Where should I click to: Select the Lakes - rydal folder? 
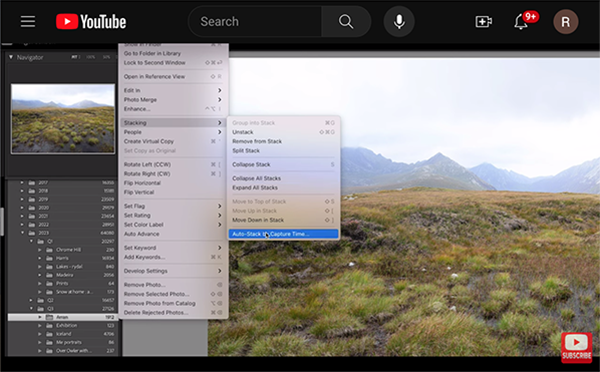click(x=62, y=266)
